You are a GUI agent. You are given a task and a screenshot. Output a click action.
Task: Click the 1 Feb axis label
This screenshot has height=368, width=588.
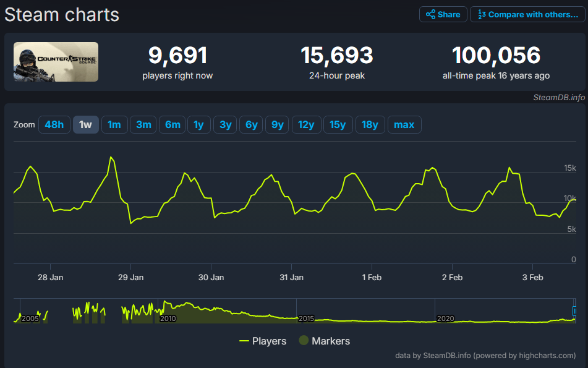click(x=372, y=278)
